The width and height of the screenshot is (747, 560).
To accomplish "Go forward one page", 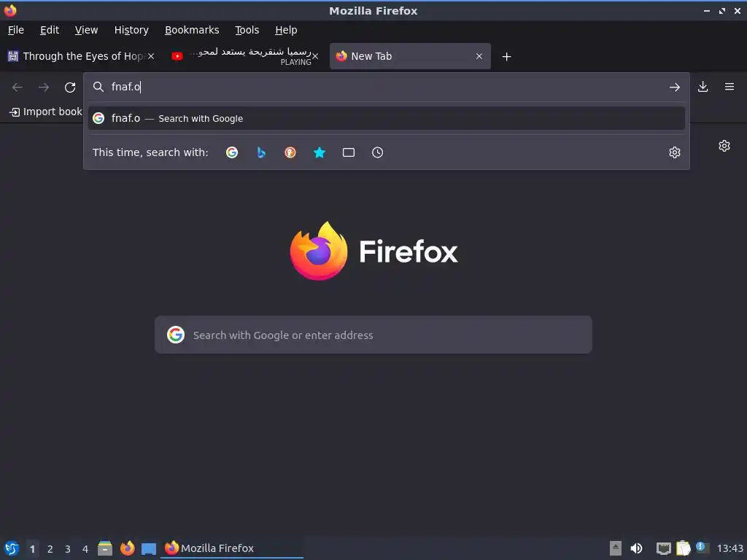I will click(x=44, y=87).
